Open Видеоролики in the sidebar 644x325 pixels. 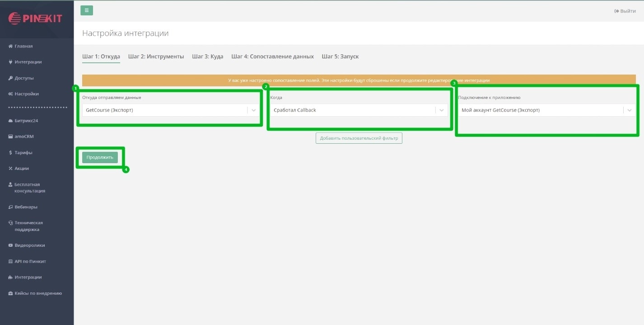[x=29, y=245]
